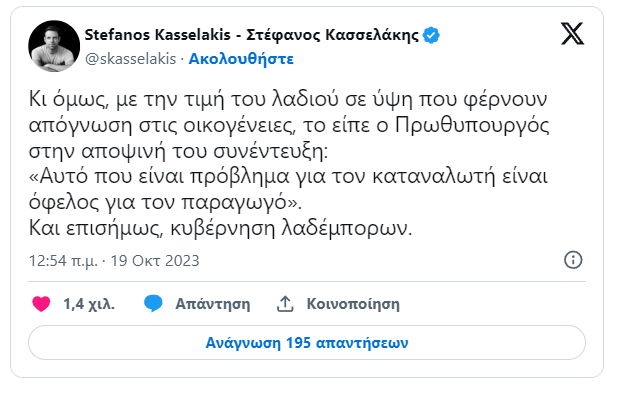Select the Απάντηση reply label
This screenshot has height=397, width=637.
coord(212,304)
